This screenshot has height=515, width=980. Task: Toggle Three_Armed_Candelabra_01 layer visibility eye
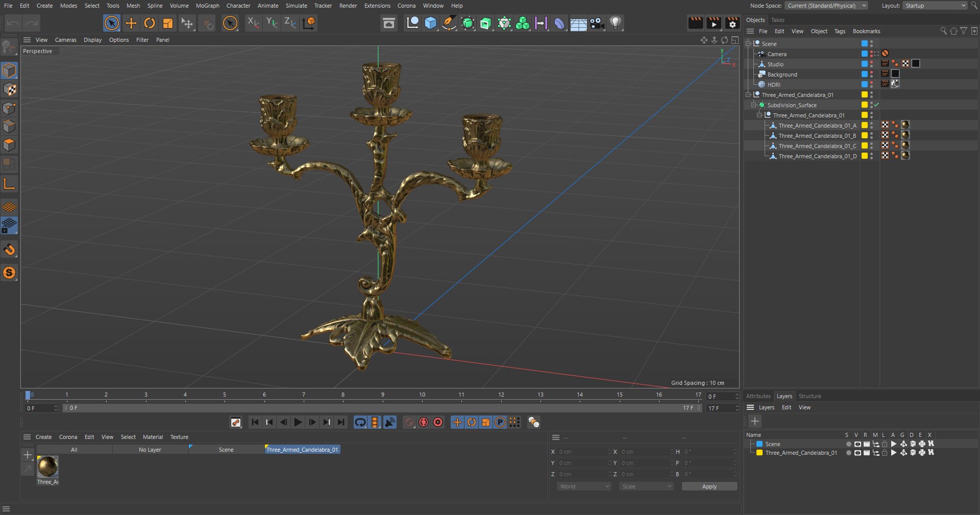[857, 453]
